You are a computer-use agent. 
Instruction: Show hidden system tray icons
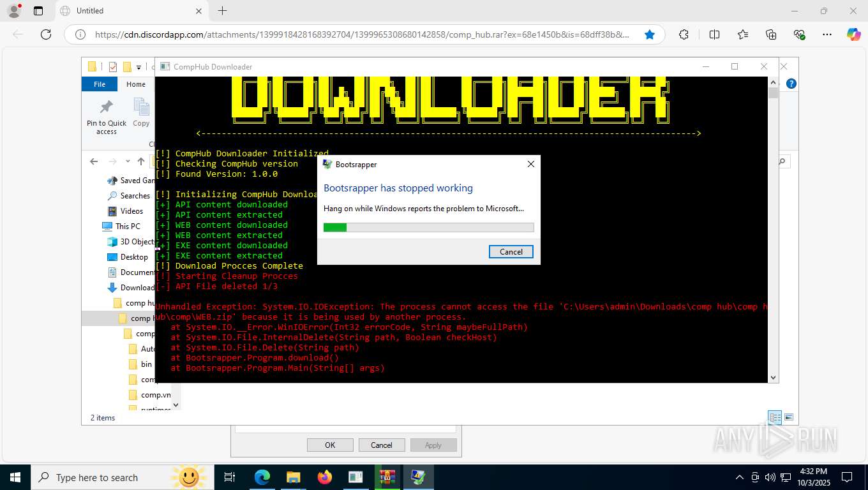(740, 477)
